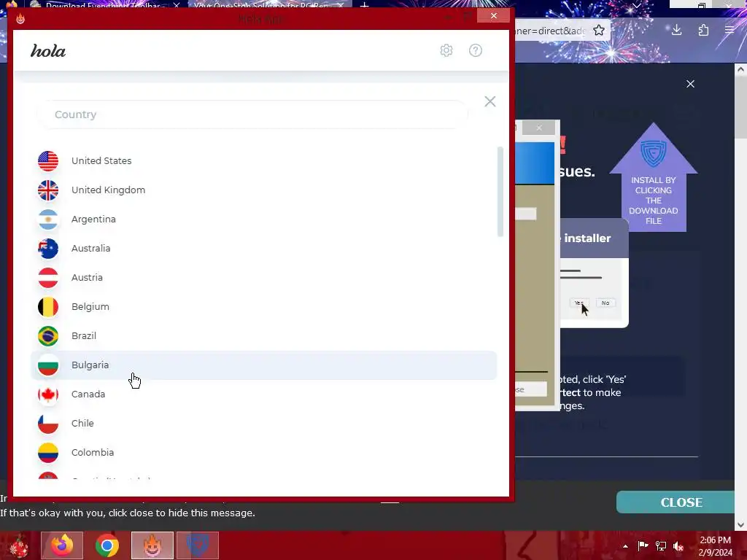This screenshot has width=747, height=560.
Task: Click the muted volume tray icon
Action: coord(678,546)
